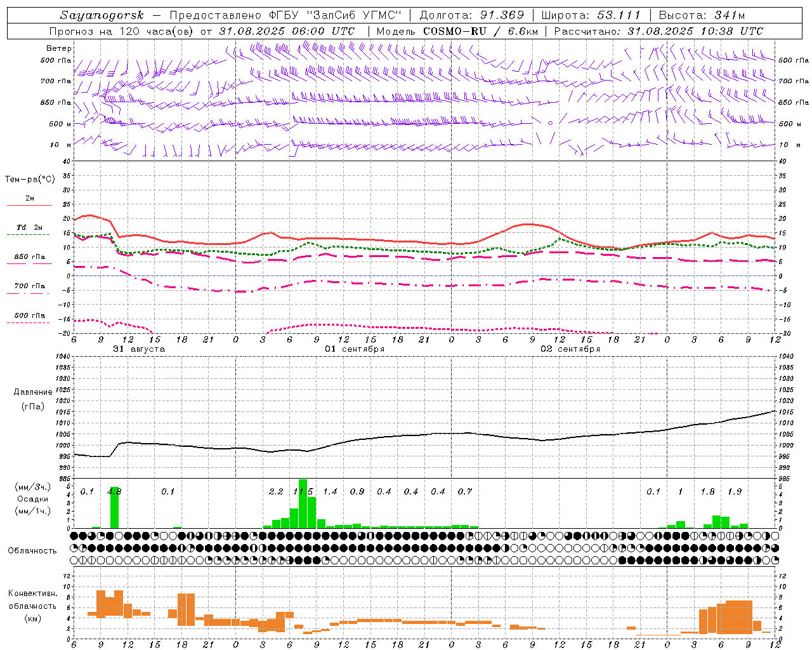Screen dimensions: 812x650
Task: Click the 1.4 precipitation total value
Action: pyautogui.click(x=330, y=491)
